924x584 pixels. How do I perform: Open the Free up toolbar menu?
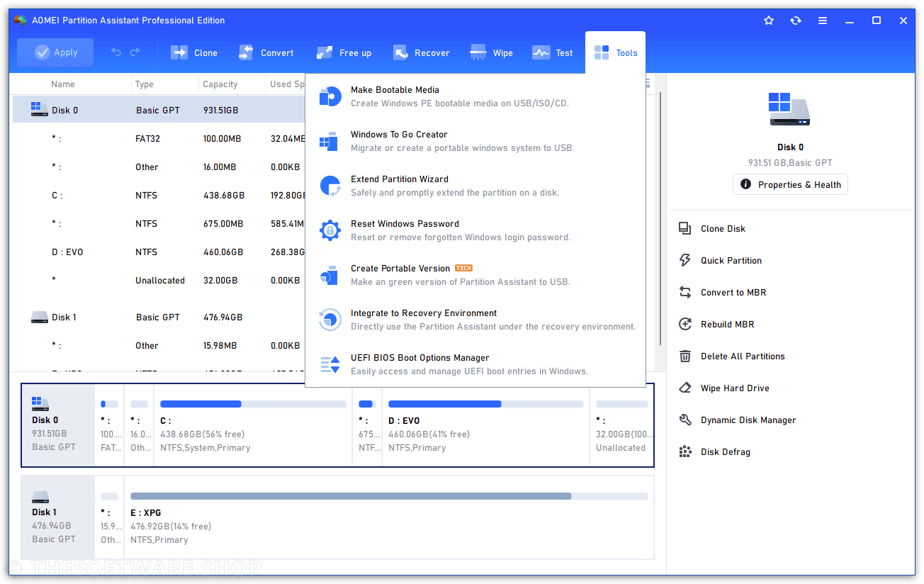tap(344, 52)
